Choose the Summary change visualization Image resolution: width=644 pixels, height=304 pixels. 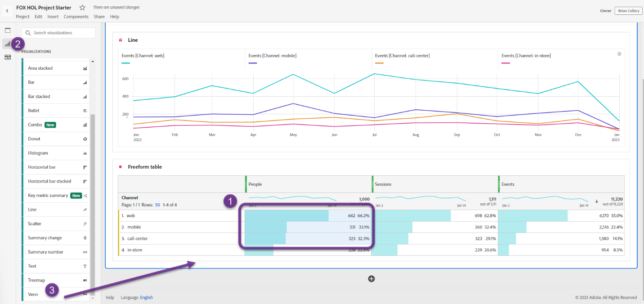pyautogui.click(x=56, y=238)
